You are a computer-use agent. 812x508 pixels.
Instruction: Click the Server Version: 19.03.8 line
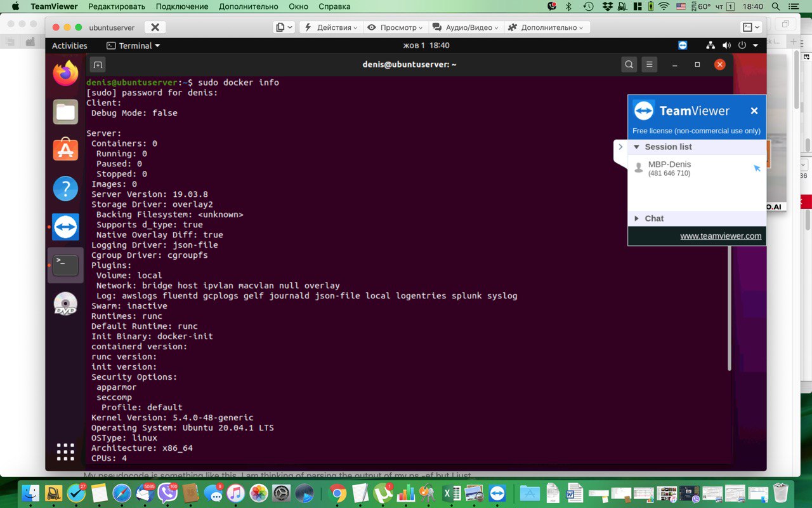click(x=150, y=194)
